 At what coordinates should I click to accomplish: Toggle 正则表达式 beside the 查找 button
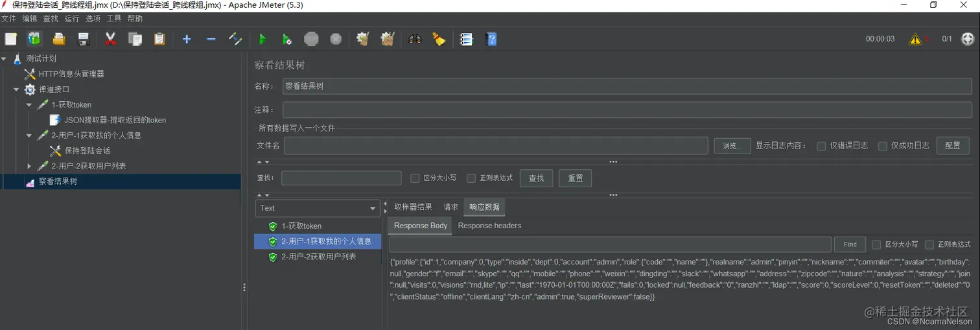coord(471,178)
